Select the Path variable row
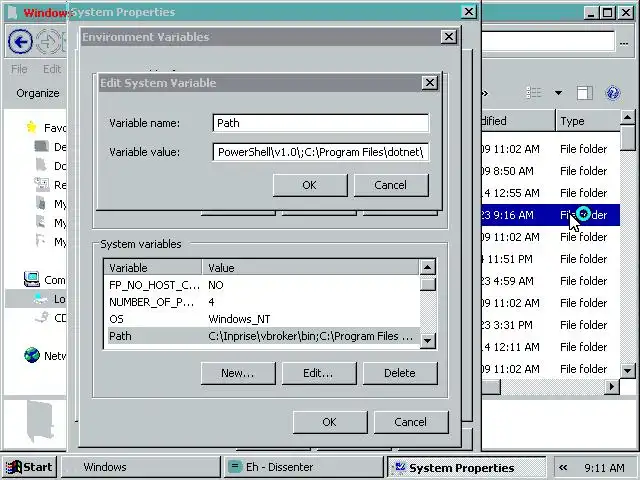Screen dimensions: 640x480 coord(263,336)
